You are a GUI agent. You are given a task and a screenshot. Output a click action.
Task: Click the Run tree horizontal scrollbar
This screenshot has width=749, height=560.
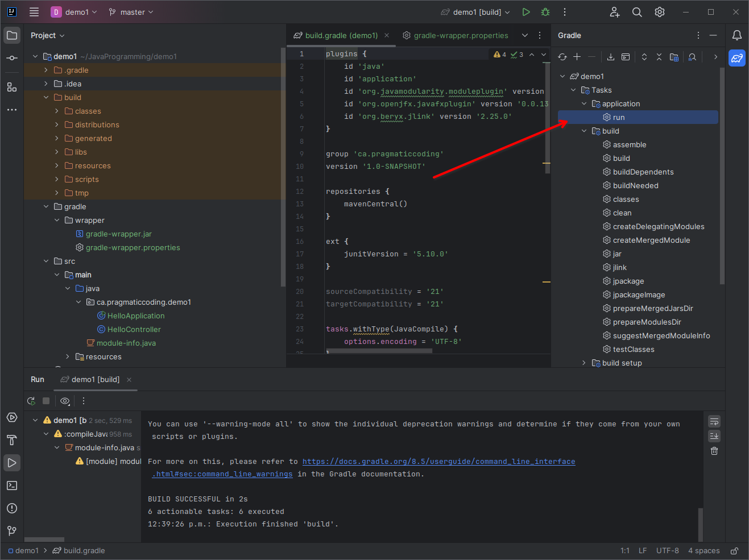[x=44, y=540]
